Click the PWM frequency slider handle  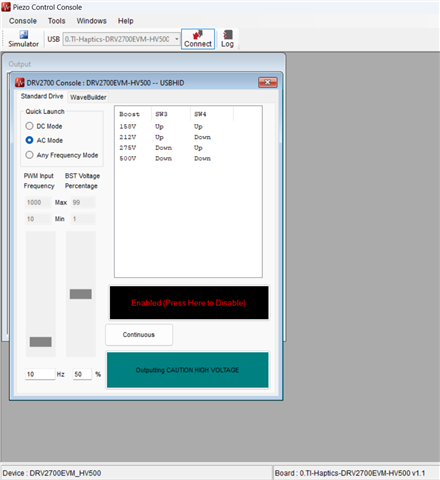coord(41,342)
